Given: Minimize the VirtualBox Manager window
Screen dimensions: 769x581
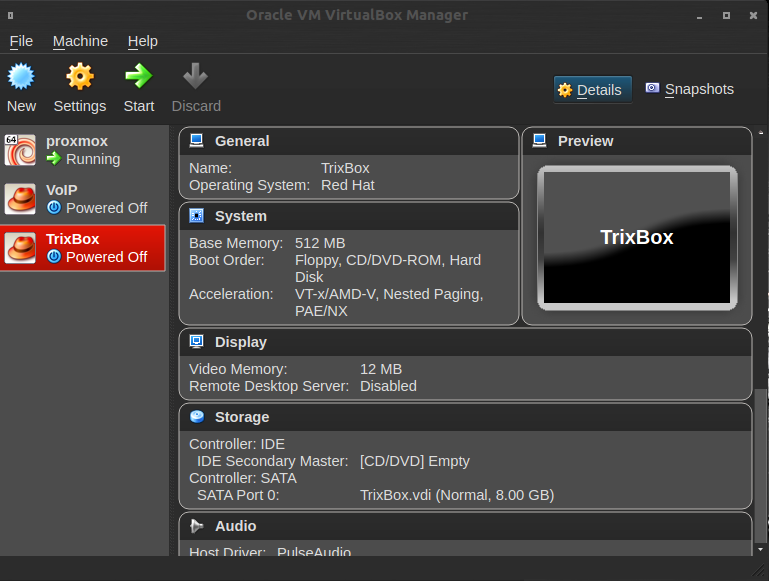Looking at the screenshot, I should [x=699, y=17].
